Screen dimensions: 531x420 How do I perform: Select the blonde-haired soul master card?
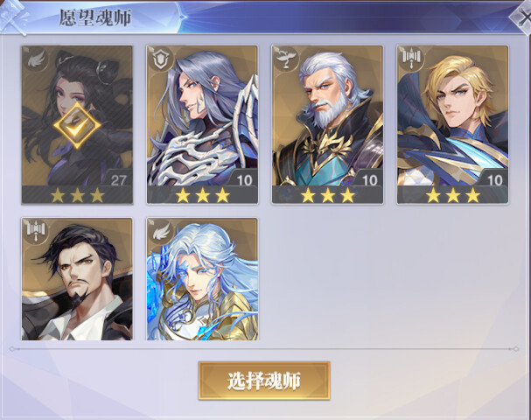(x=453, y=124)
